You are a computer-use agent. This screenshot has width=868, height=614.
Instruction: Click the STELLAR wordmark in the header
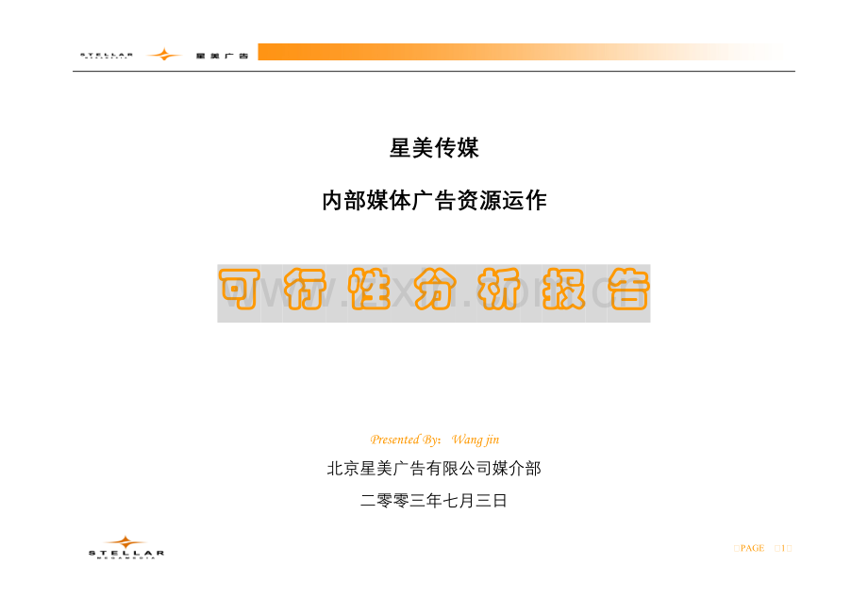point(107,56)
